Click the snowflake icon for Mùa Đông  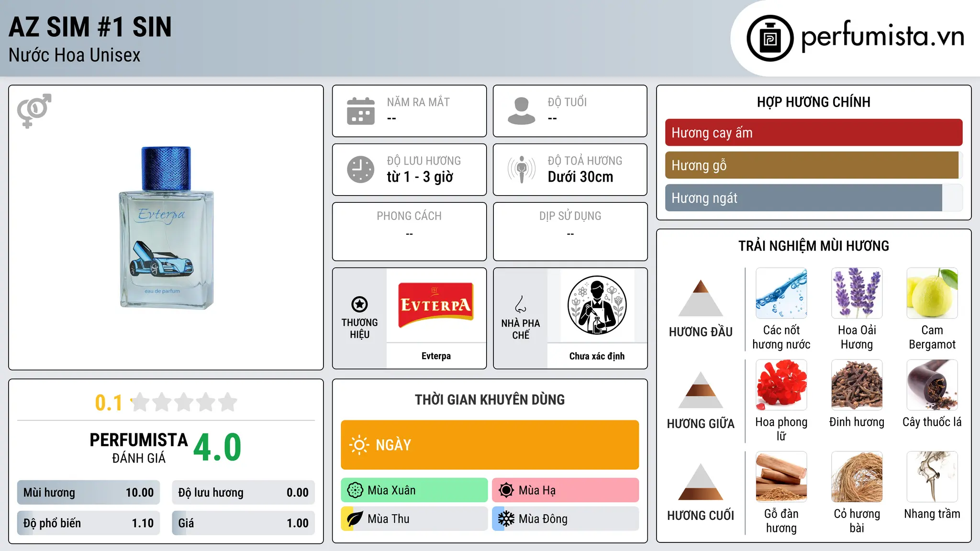[x=506, y=519]
